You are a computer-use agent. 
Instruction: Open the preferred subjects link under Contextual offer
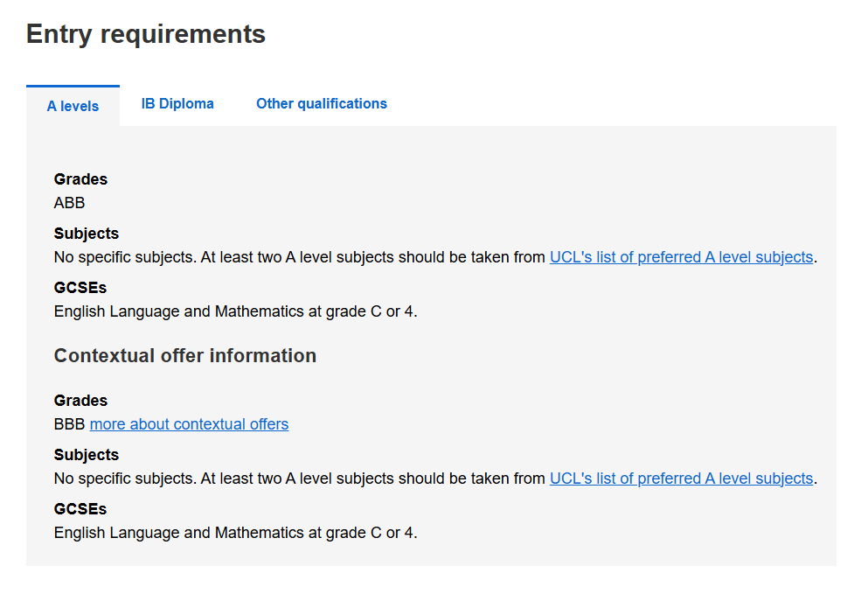coord(681,479)
